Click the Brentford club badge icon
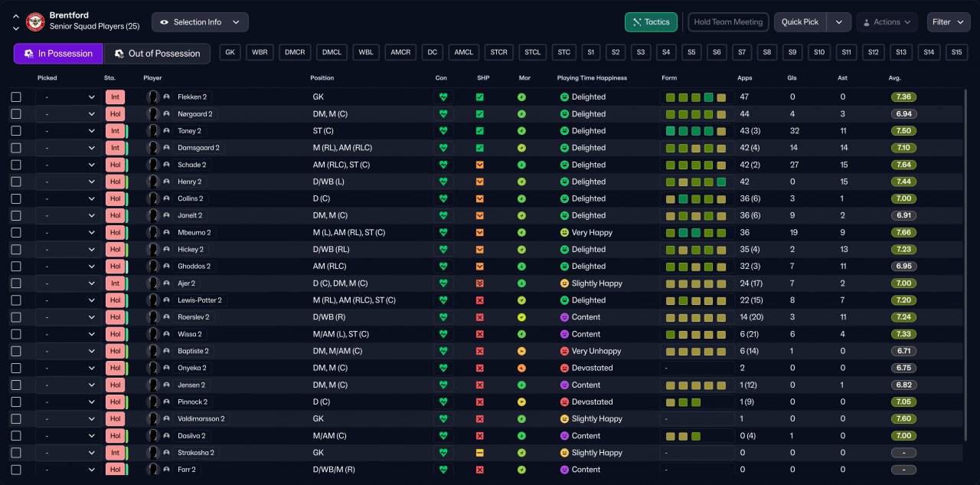The width and height of the screenshot is (980, 485). click(x=35, y=22)
